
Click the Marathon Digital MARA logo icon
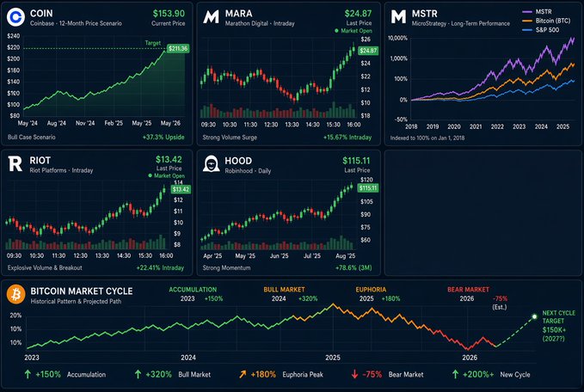coord(212,17)
